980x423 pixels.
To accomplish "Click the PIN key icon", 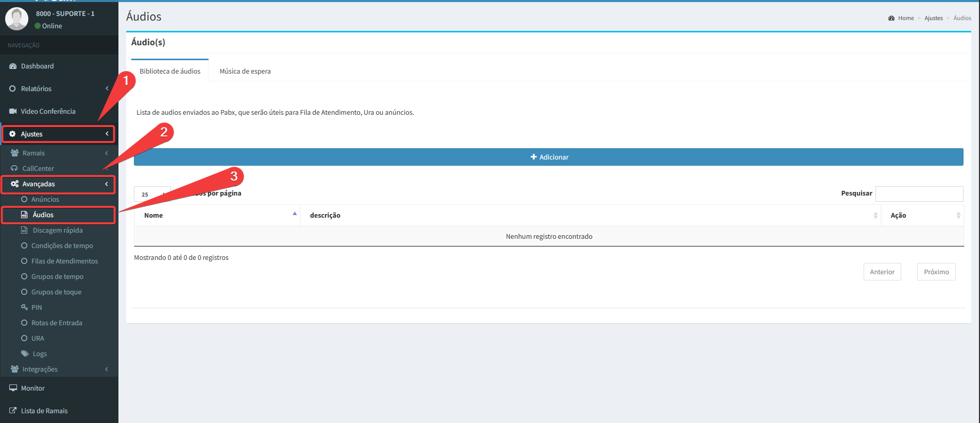I will tap(24, 308).
